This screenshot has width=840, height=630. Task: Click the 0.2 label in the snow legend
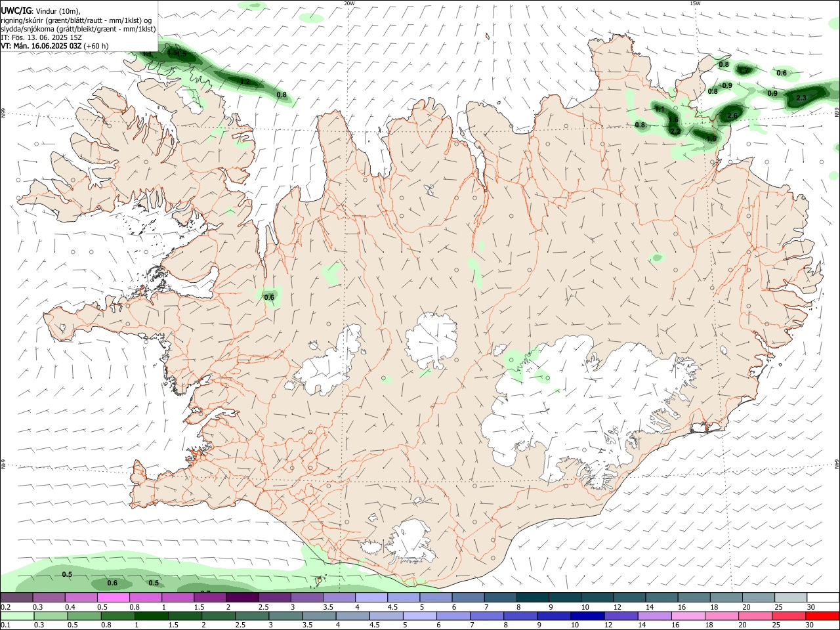point(5,608)
